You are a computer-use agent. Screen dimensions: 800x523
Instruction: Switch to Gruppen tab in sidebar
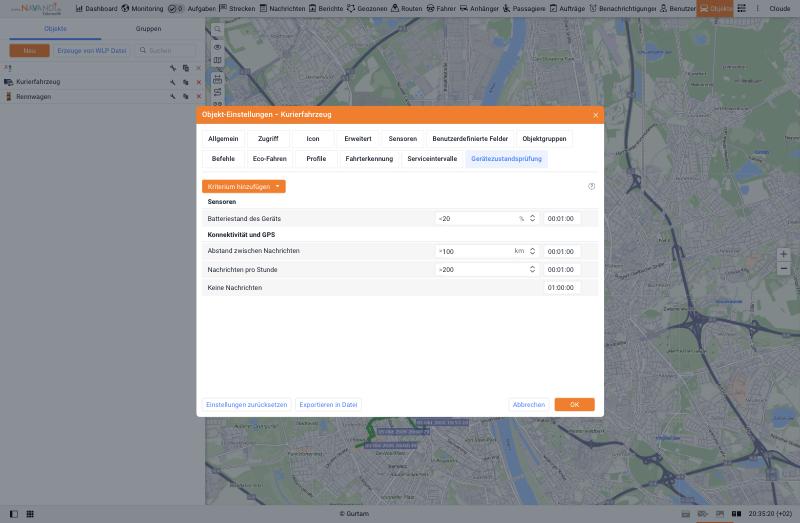[148, 29]
